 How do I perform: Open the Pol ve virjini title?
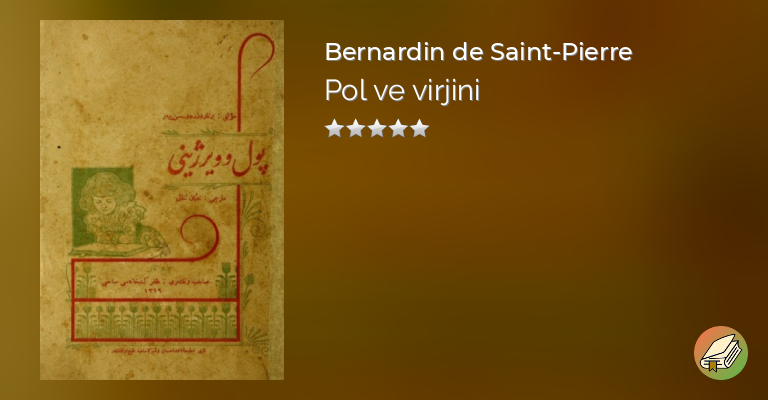(x=402, y=91)
